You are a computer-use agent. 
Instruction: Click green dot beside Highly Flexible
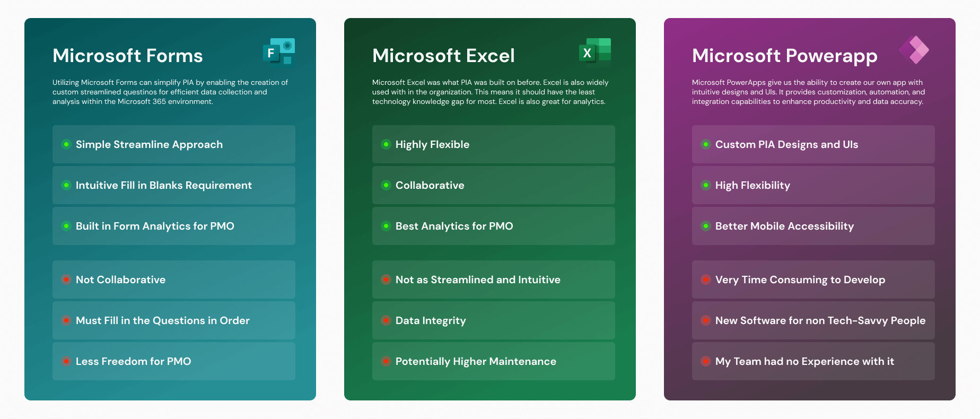coord(386,144)
